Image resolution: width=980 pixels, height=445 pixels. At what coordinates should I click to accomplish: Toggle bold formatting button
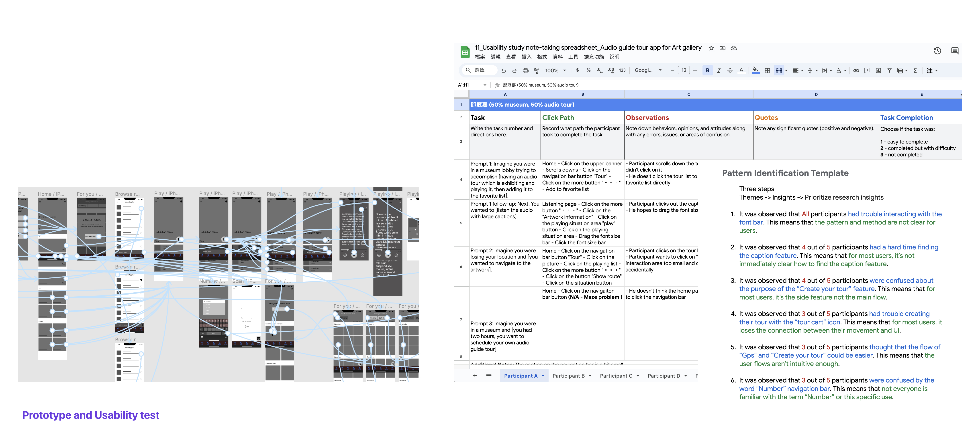click(x=707, y=70)
